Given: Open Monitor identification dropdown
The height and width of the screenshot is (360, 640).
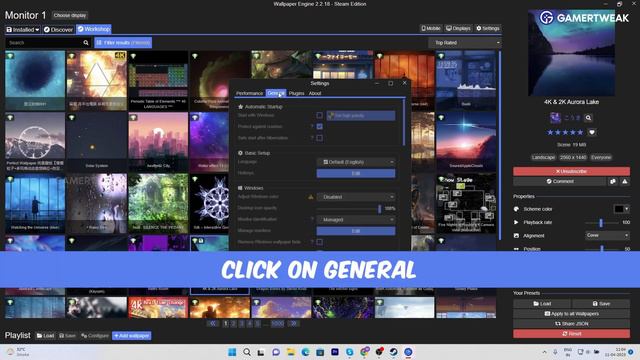Looking at the screenshot, I should point(356,220).
